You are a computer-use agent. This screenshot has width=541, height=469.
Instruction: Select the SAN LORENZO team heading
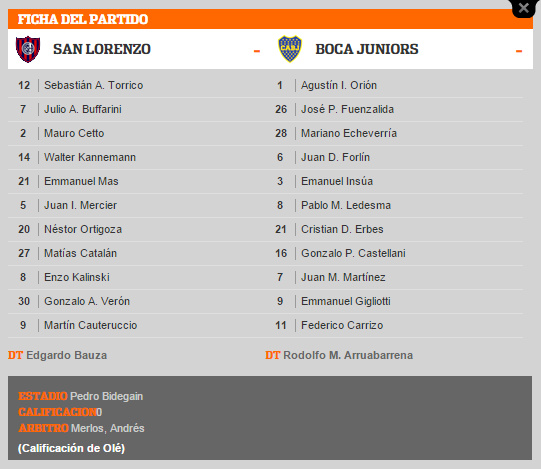(x=102, y=49)
